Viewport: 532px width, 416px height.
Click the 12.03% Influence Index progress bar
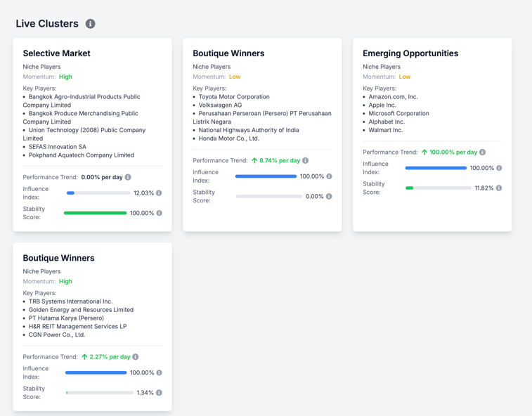98,193
